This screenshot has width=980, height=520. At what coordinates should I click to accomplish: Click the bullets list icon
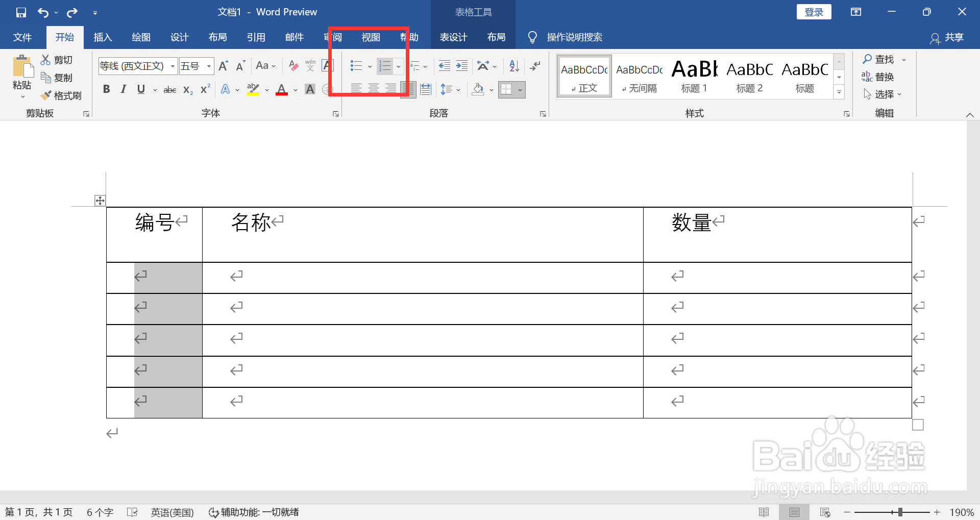point(356,65)
